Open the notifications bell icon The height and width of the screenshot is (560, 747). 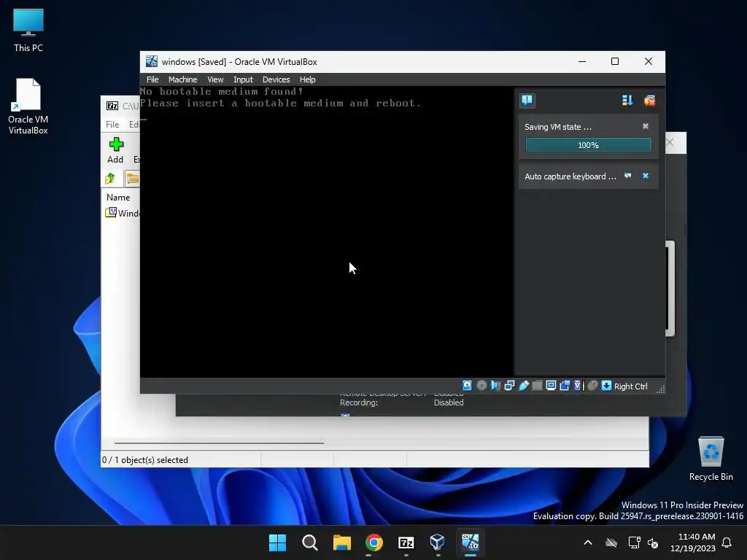click(727, 542)
